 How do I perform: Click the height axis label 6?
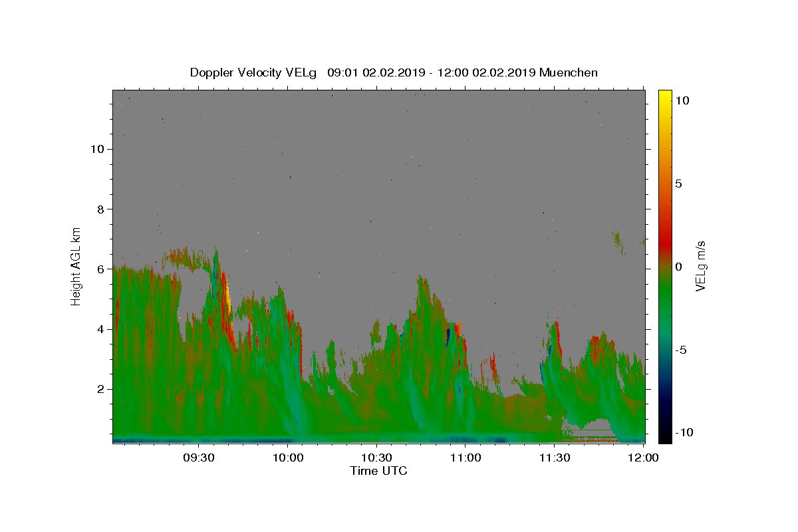point(100,269)
